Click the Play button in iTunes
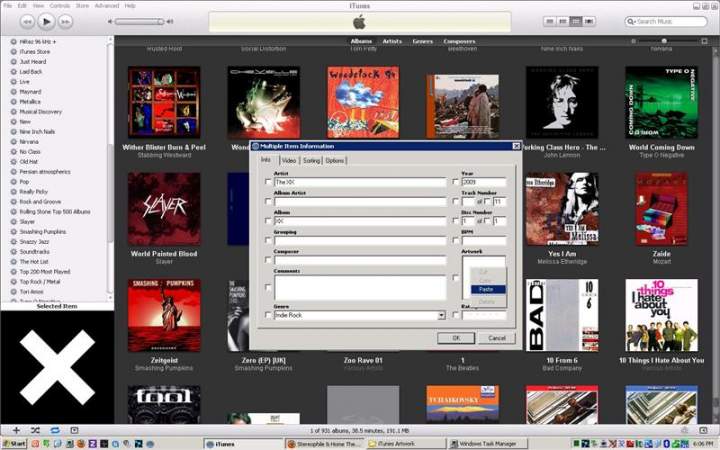Image resolution: width=720 pixels, height=450 pixels. click(x=46, y=21)
